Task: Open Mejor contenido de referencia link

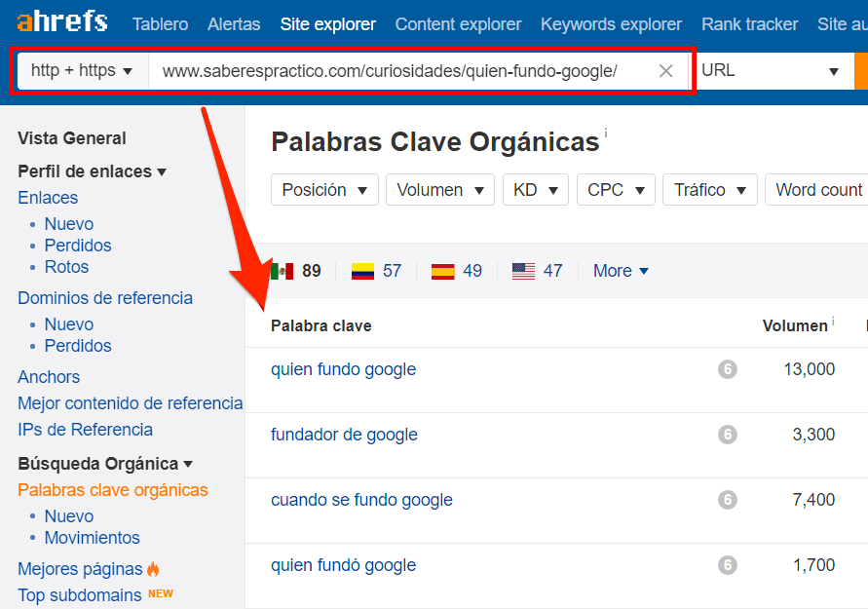Action: coord(131,403)
